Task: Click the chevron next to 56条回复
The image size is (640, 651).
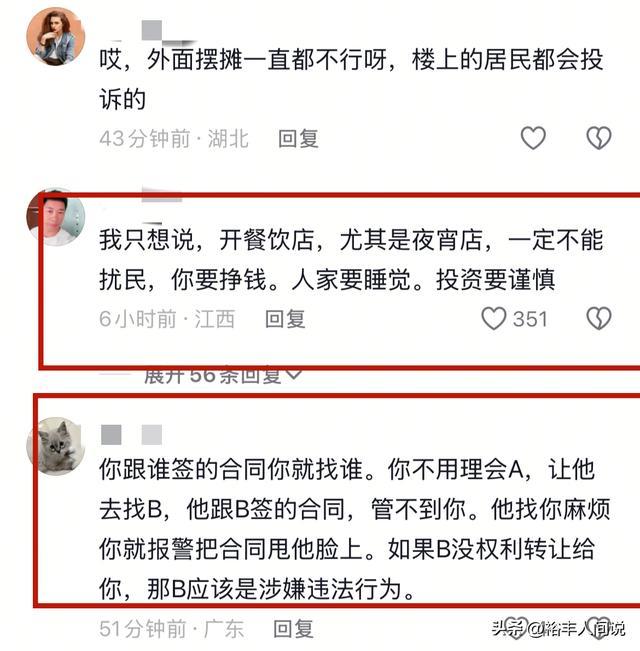Action: click(x=293, y=374)
